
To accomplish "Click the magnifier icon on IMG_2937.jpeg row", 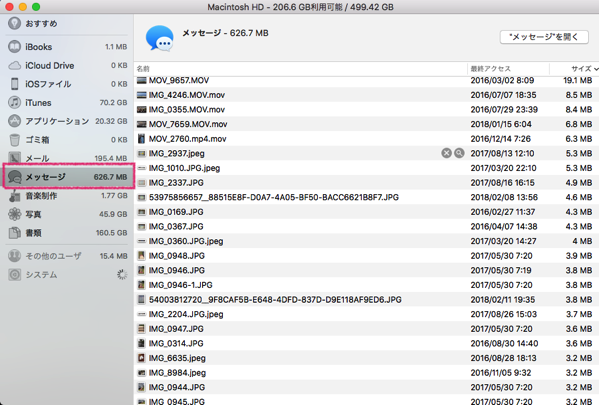I will [x=459, y=153].
